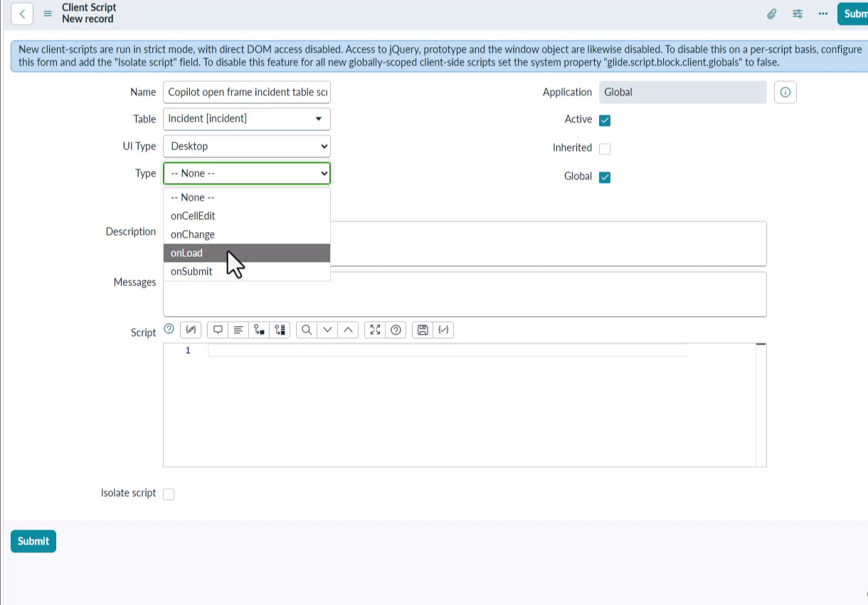Click the Application info icon

pyautogui.click(x=785, y=93)
